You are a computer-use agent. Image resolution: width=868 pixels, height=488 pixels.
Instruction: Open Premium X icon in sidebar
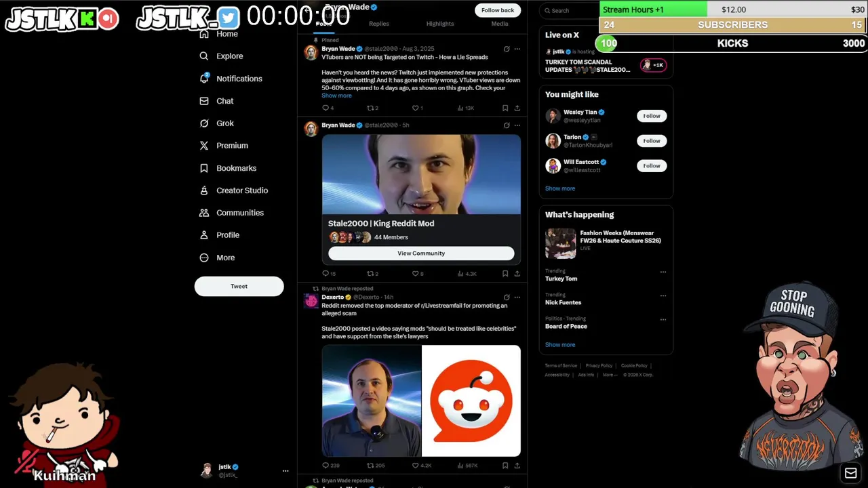(x=204, y=146)
